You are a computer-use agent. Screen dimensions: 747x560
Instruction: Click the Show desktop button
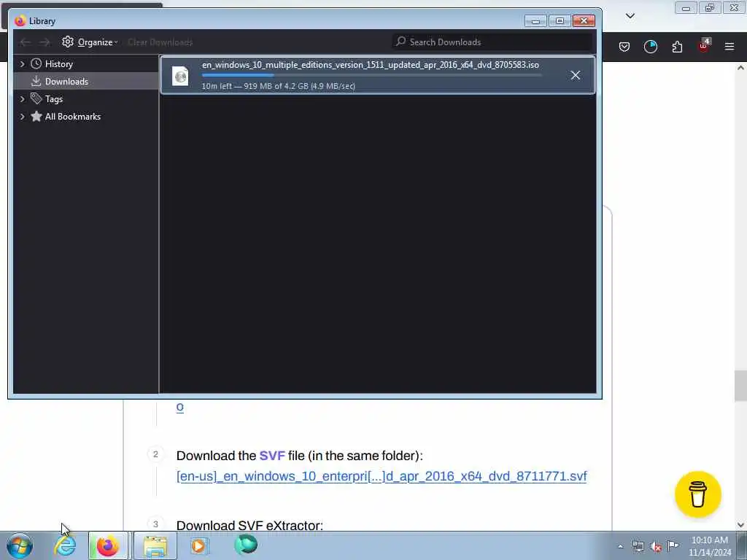click(x=742, y=545)
